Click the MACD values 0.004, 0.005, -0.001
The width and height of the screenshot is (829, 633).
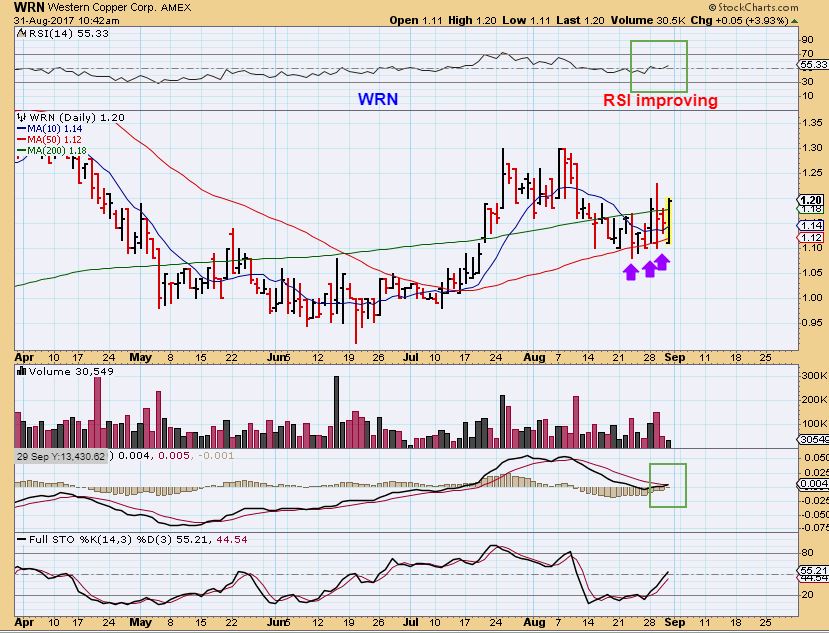click(176, 455)
